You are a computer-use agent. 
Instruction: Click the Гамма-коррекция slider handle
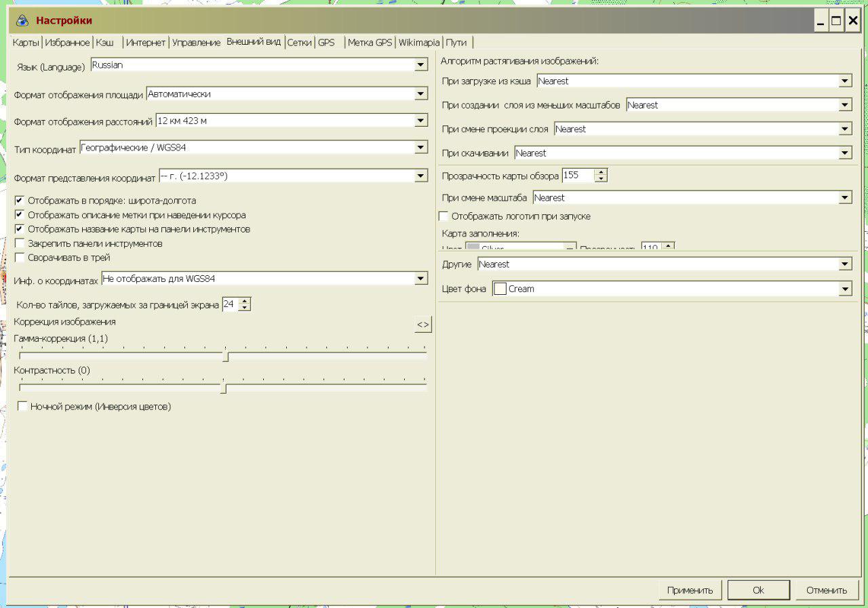tap(225, 357)
